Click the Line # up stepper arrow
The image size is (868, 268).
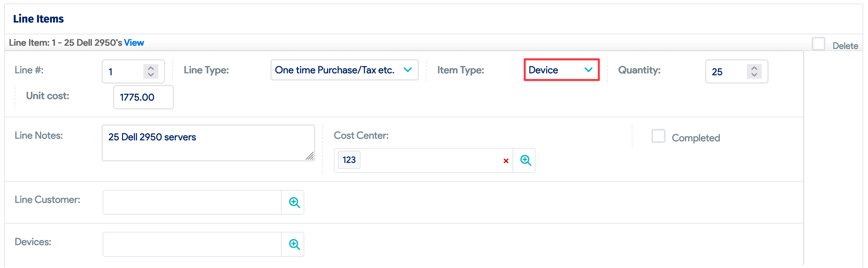pyautogui.click(x=151, y=67)
